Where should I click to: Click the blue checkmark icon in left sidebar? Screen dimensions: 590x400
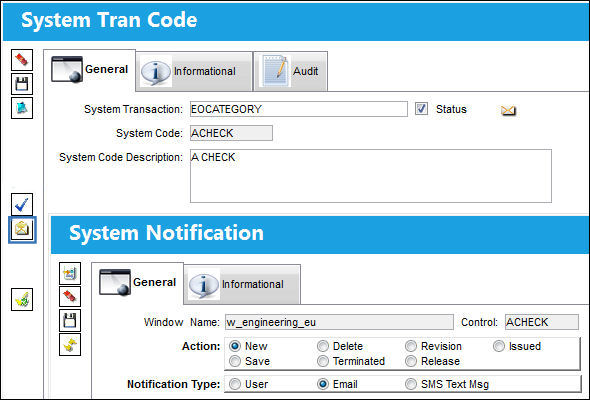22,205
